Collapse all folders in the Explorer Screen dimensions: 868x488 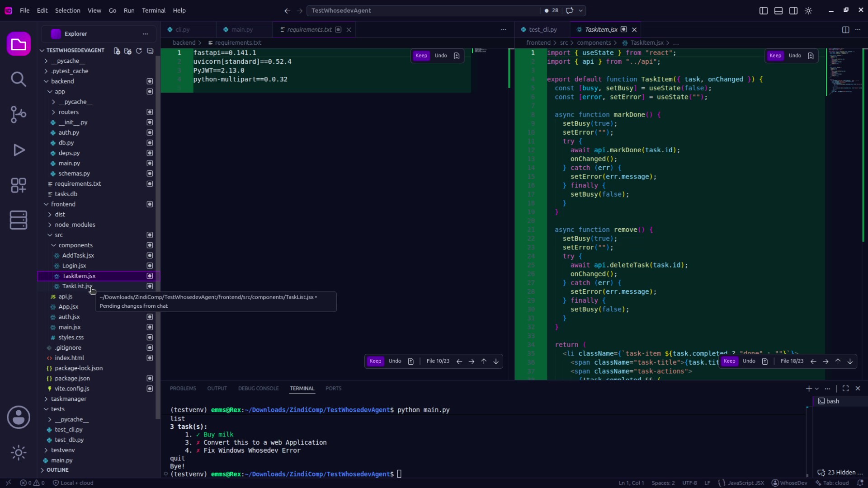[x=150, y=51]
